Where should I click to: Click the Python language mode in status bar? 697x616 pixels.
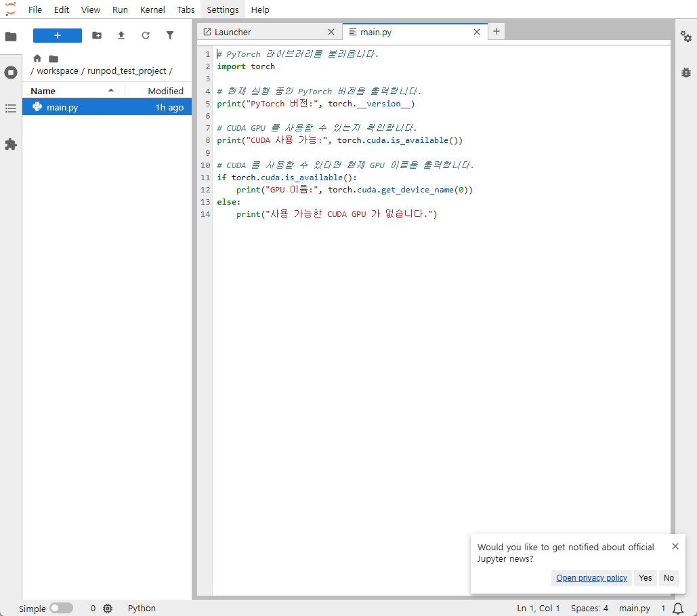coord(142,608)
